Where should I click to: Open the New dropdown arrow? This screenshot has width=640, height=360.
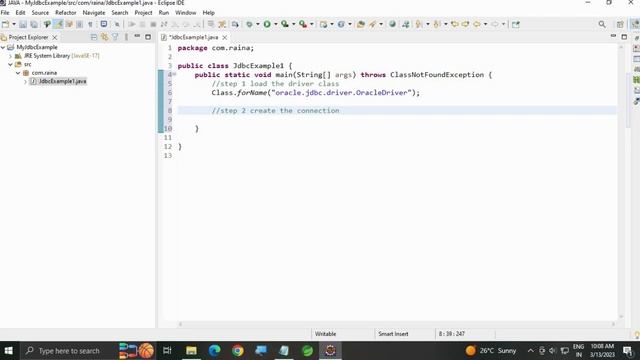(x=14, y=24)
